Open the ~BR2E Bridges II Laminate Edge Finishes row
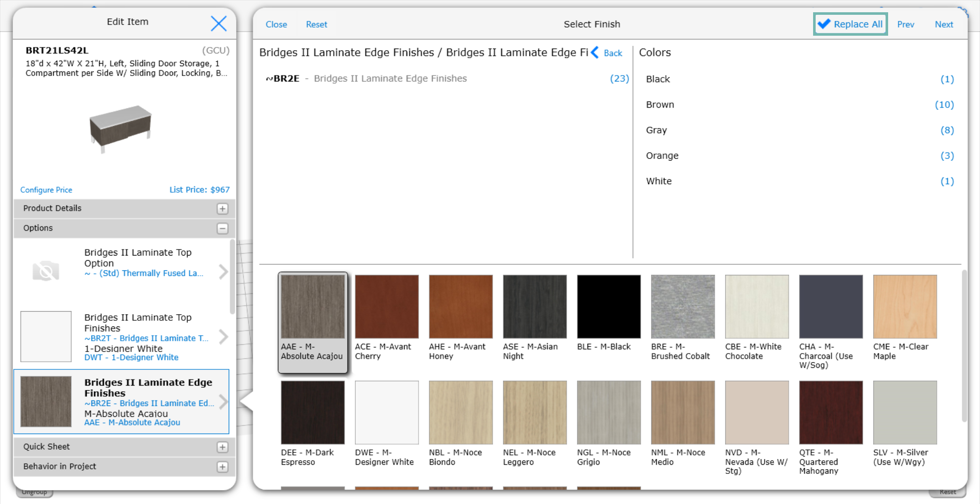The width and height of the screenshot is (980, 504). click(x=447, y=79)
